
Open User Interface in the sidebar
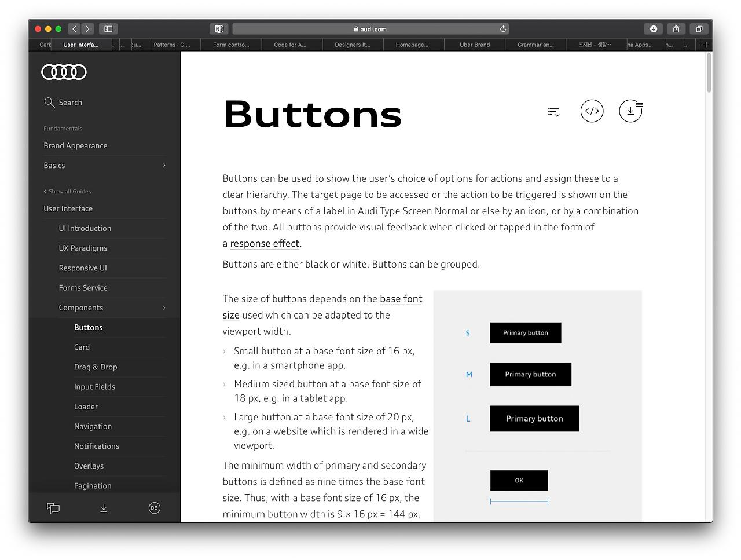68,208
